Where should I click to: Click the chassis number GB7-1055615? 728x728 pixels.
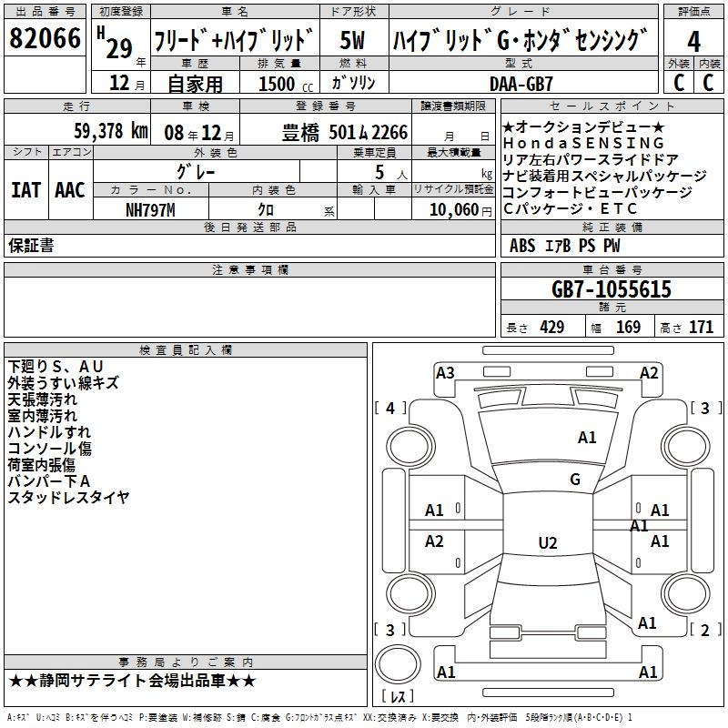[612, 289]
